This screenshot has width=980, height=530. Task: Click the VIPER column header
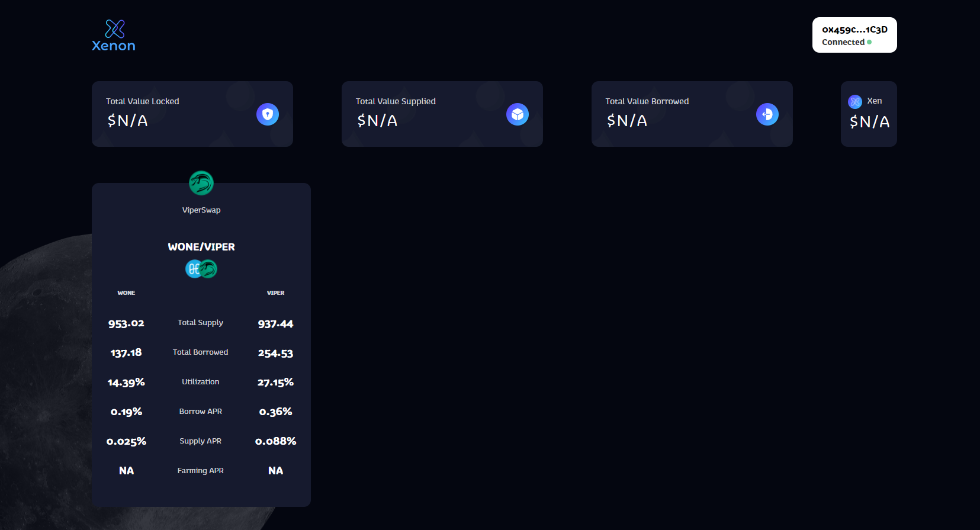[275, 293]
